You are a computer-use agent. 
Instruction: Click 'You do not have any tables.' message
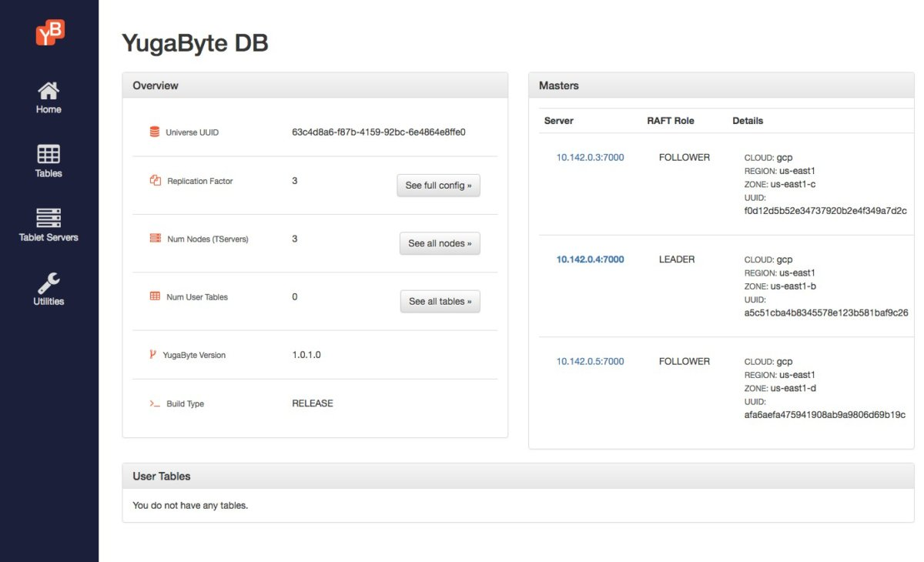[190, 505]
